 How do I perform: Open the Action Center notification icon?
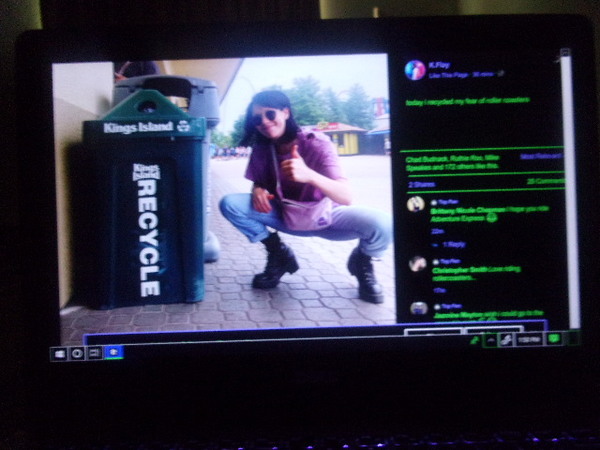(553, 339)
